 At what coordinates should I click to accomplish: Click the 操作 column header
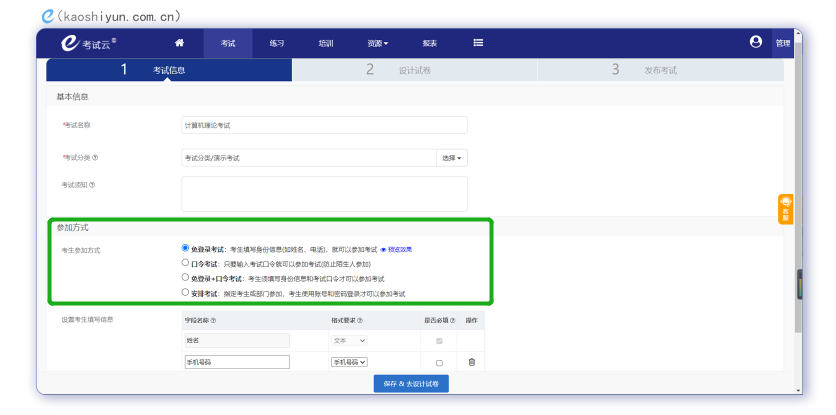471,321
